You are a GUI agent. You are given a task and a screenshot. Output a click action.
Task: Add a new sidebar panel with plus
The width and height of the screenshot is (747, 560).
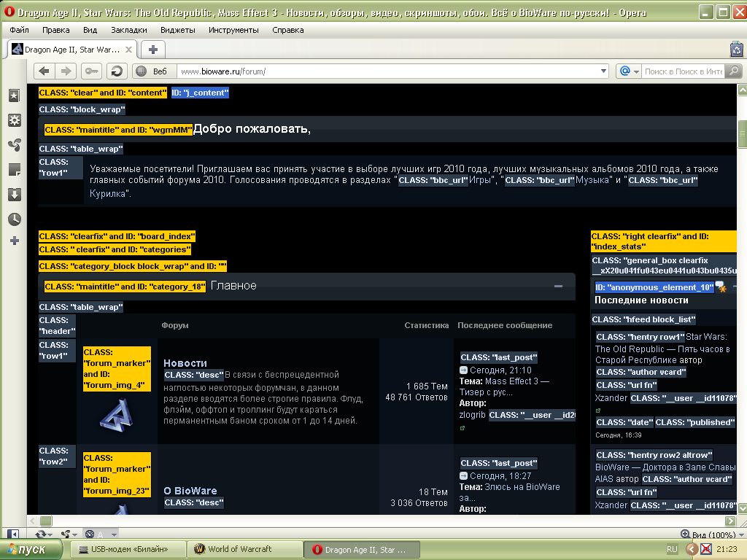pyautogui.click(x=15, y=241)
